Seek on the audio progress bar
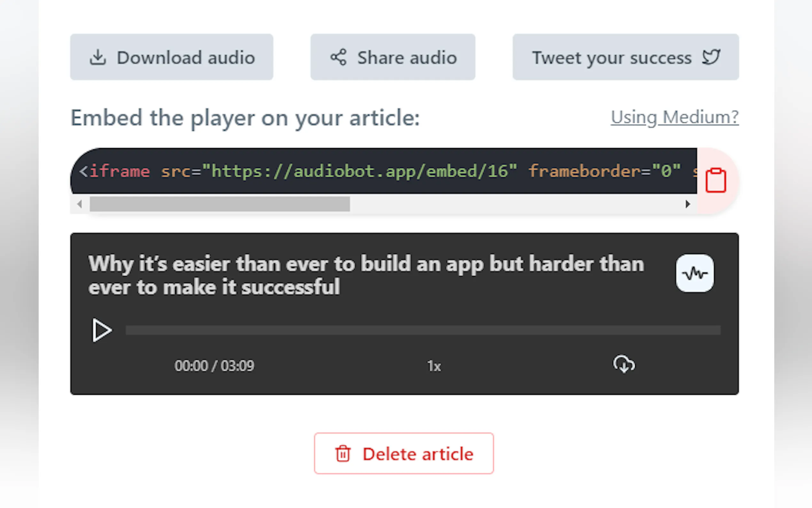Viewport: 812px width, 508px height. [x=423, y=330]
